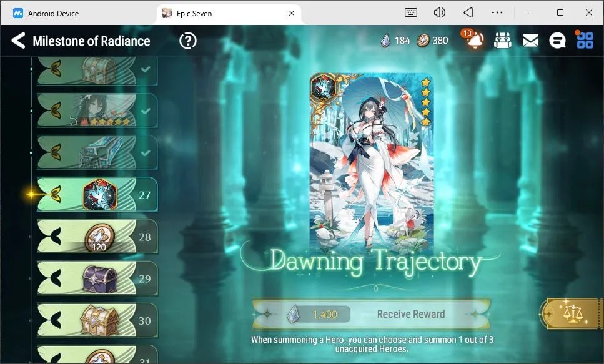Image resolution: width=604 pixels, height=364 pixels.
Task: Go back using the white back arrow
Action: [x=18, y=41]
